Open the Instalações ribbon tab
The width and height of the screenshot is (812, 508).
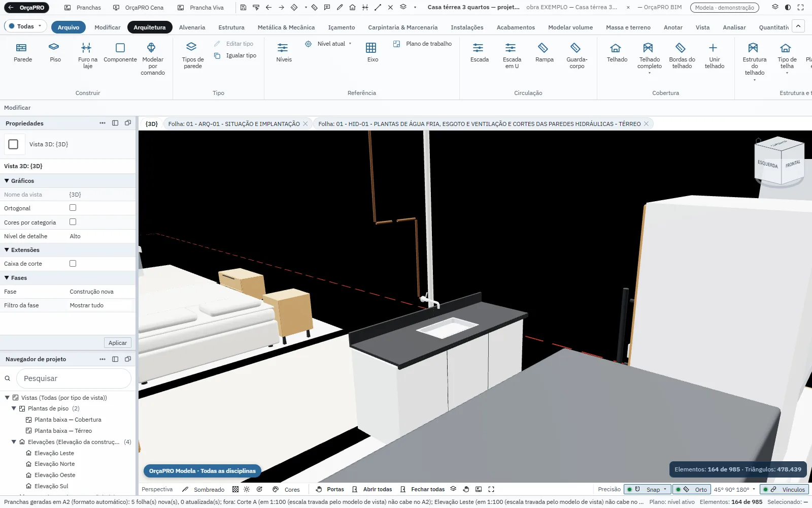pyautogui.click(x=467, y=27)
